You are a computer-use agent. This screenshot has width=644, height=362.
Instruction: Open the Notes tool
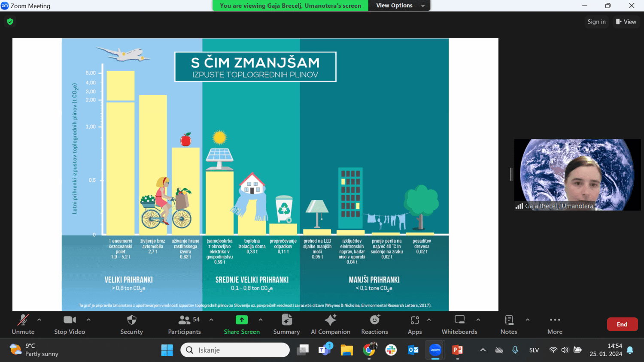(509, 324)
